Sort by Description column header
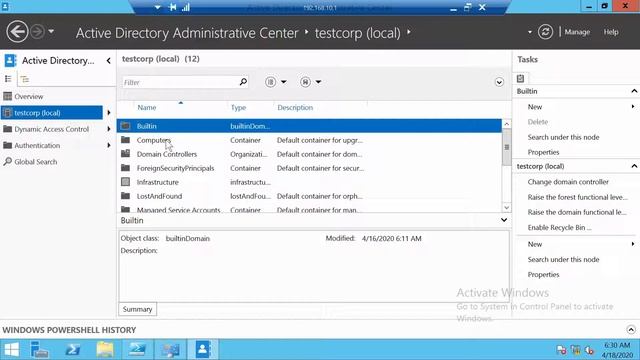The width and height of the screenshot is (640, 360). tap(295, 108)
